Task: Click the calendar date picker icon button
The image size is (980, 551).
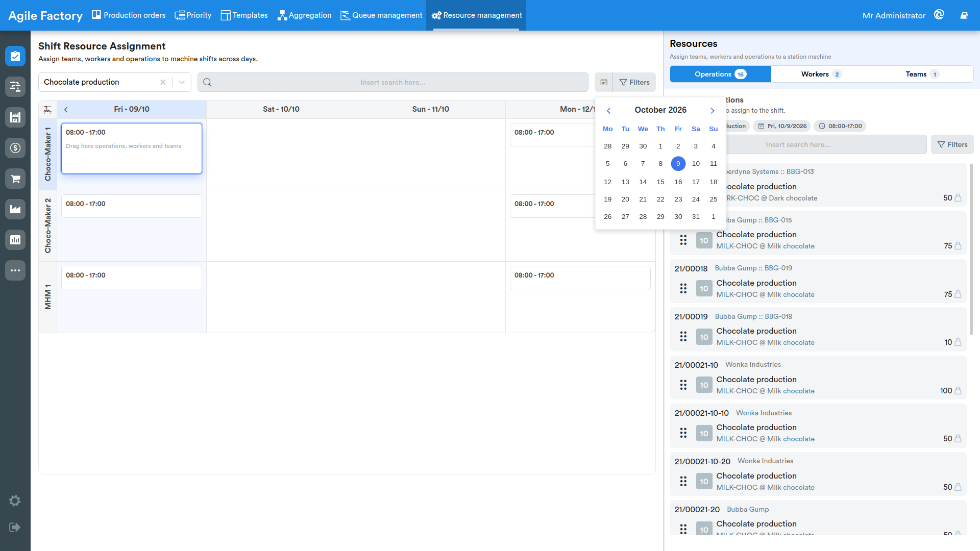Action: tap(604, 82)
